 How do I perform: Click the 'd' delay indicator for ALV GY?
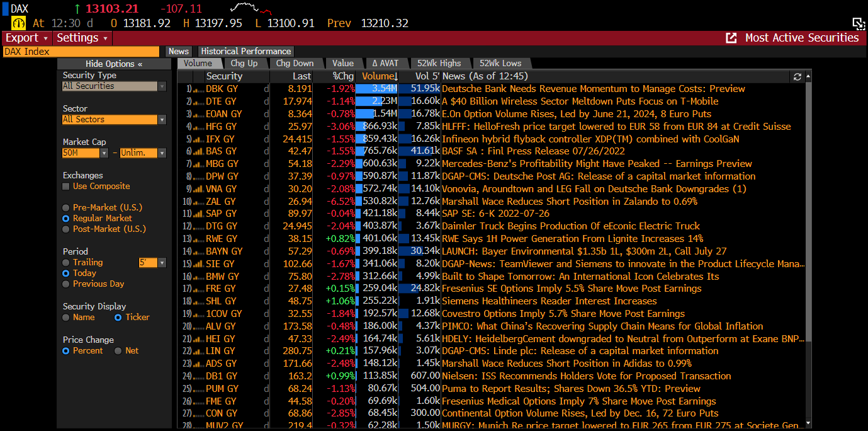(x=266, y=326)
